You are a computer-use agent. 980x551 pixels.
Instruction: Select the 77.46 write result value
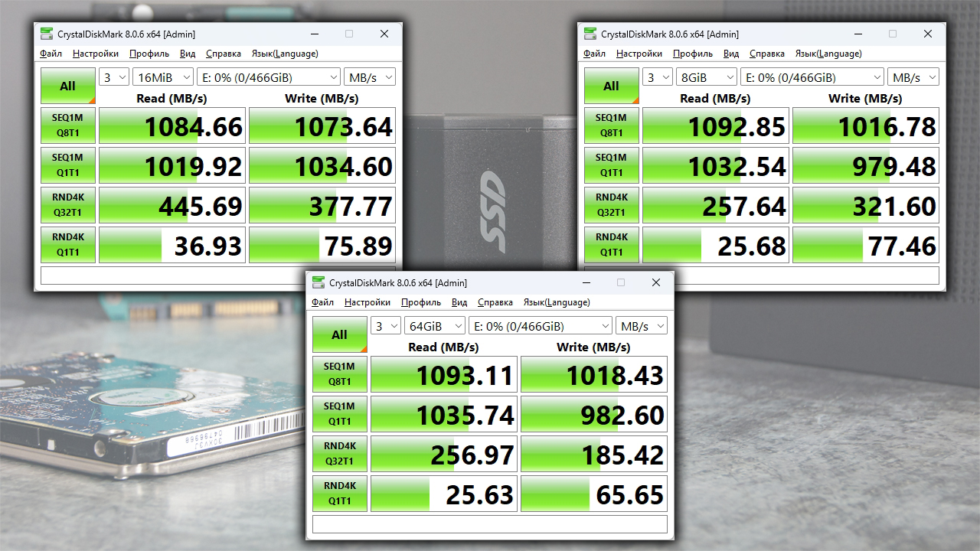pyautogui.click(x=866, y=245)
